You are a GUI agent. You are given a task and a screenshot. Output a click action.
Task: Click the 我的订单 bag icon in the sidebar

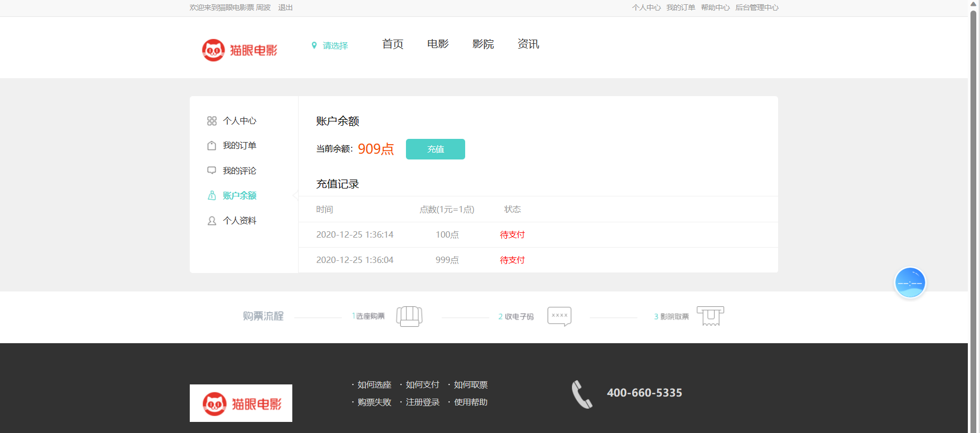click(212, 146)
